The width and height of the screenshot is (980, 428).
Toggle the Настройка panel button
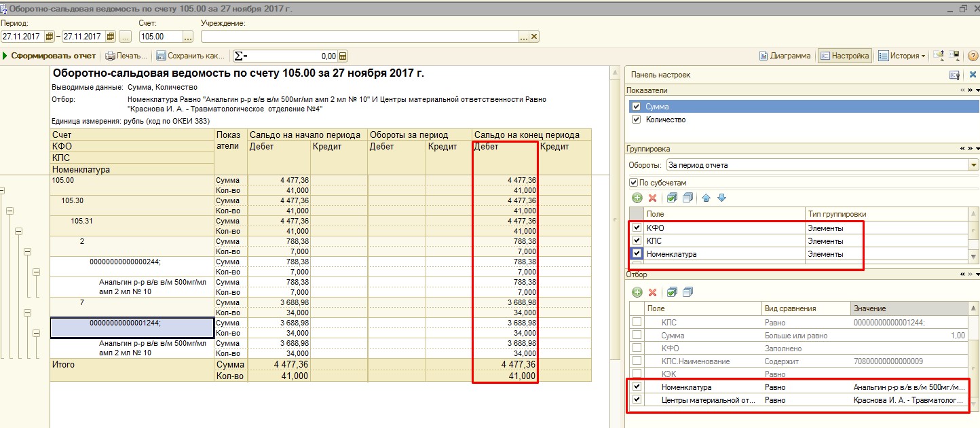click(x=845, y=56)
